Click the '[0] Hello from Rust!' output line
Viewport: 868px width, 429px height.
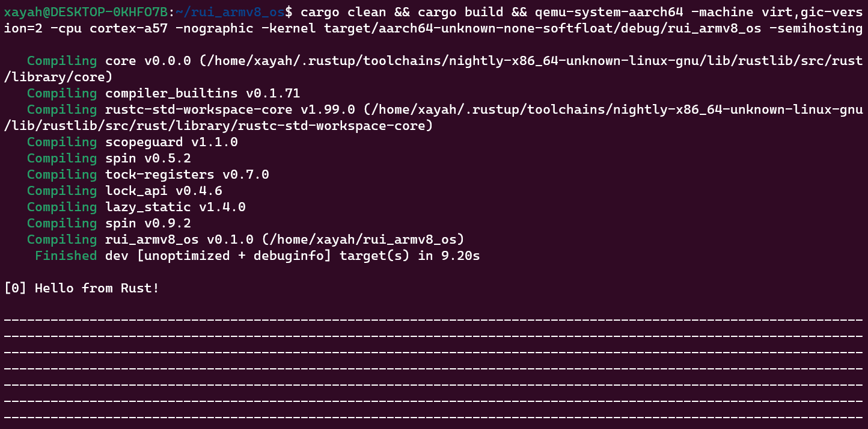click(x=82, y=288)
